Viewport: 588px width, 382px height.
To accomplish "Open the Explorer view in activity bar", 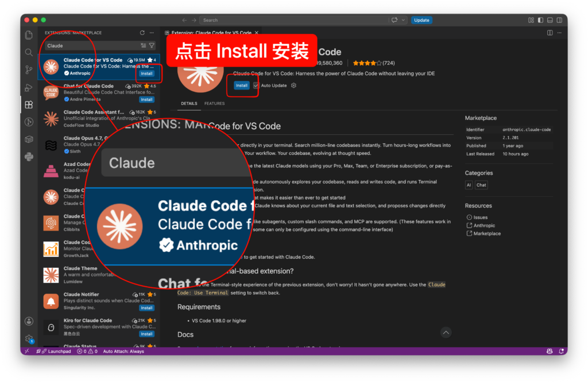I will pos(29,35).
